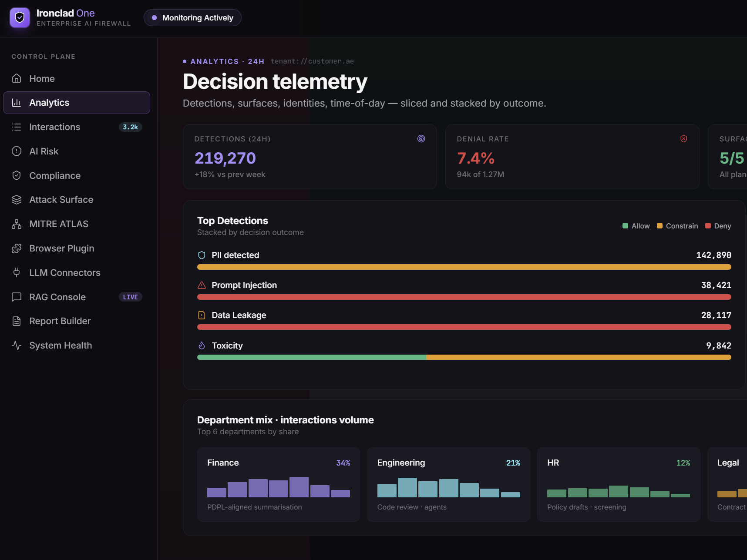747x560 pixels.
Task: Click the 7.4% denial rate value
Action: pos(476,158)
